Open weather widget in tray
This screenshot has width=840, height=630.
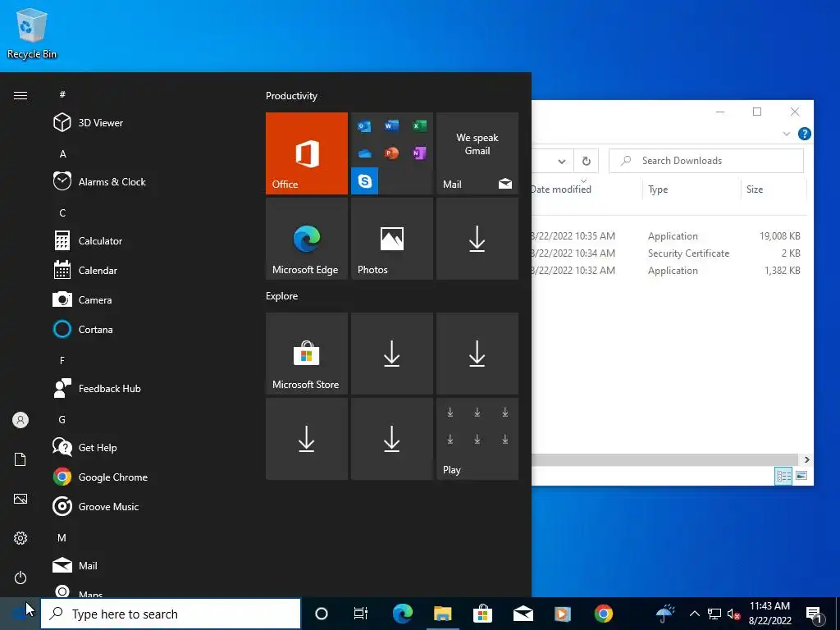(x=664, y=614)
